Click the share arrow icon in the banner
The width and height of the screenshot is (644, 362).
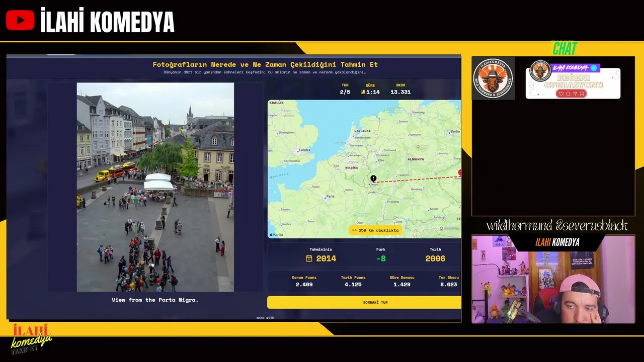(575, 94)
